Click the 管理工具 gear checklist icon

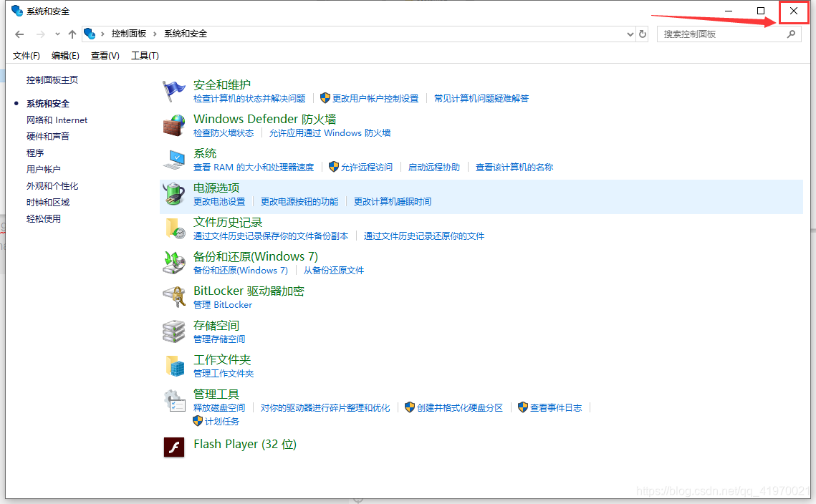(174, 401)
